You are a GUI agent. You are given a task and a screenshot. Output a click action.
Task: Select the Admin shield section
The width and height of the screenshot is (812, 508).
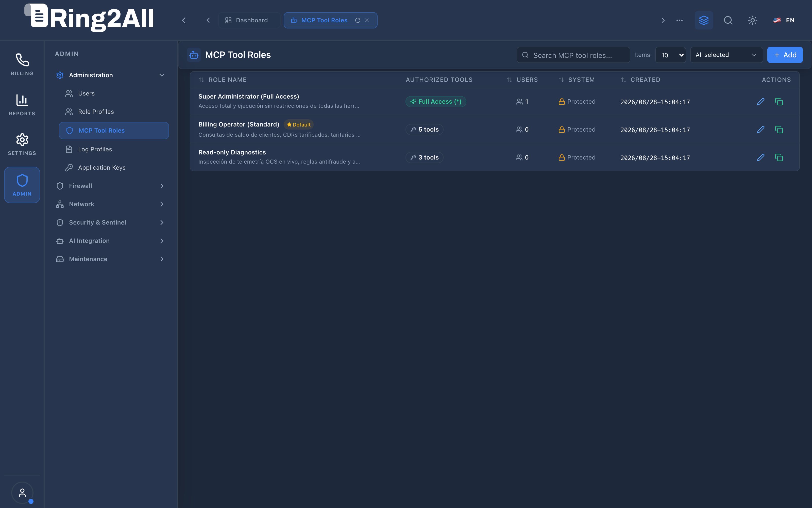tap(22, 185)
